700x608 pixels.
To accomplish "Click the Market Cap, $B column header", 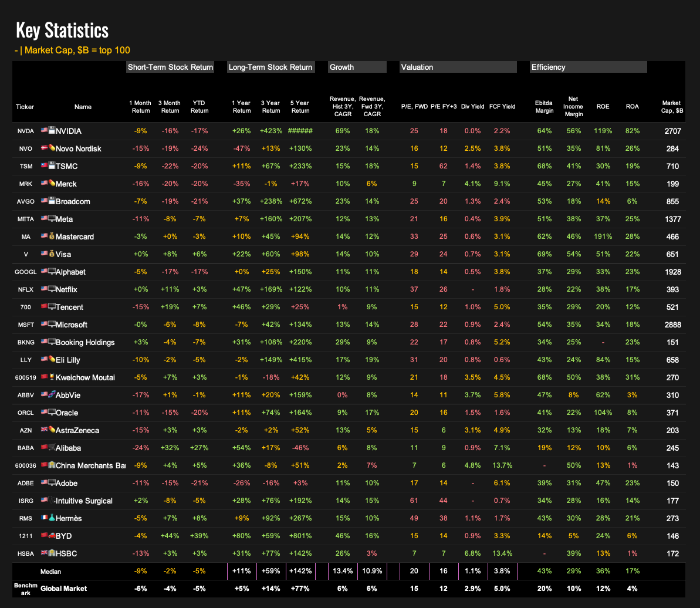I will pos(672,107).
